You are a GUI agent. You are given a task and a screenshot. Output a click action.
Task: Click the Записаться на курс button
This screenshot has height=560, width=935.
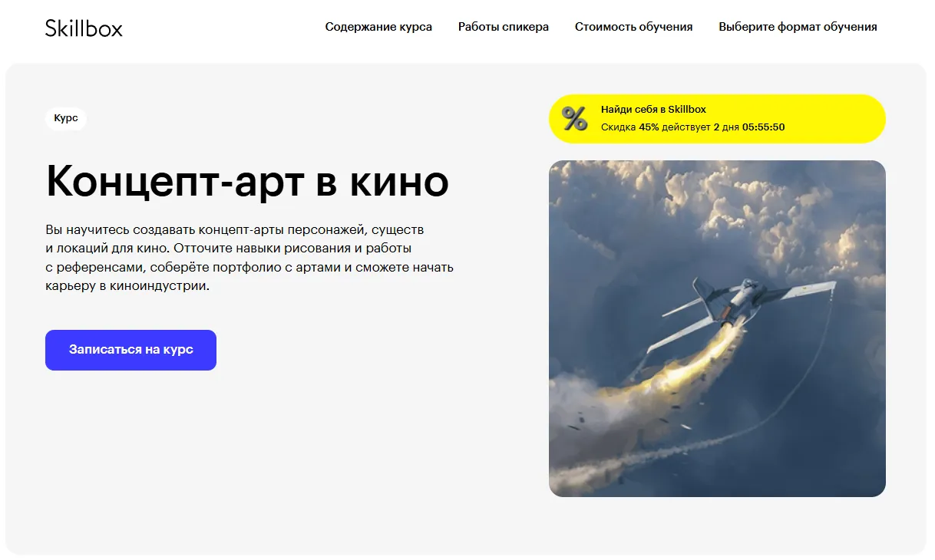[131, 350]
